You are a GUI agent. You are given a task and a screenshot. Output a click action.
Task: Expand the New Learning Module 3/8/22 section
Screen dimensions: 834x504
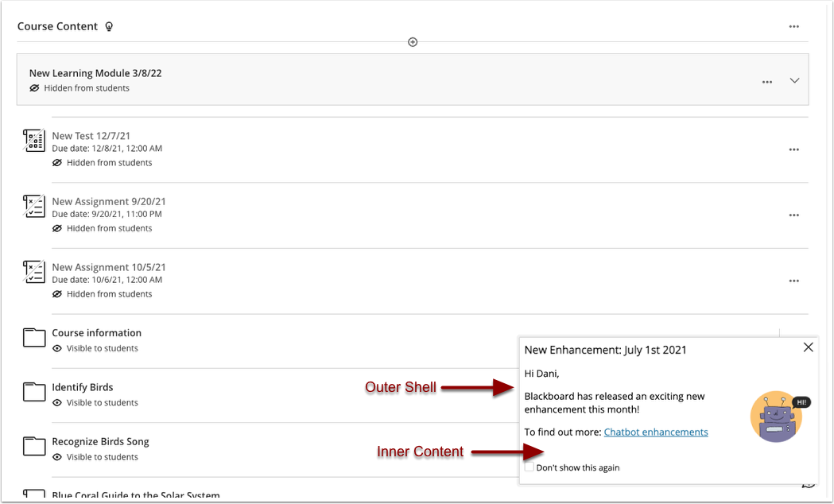(793, 80)
